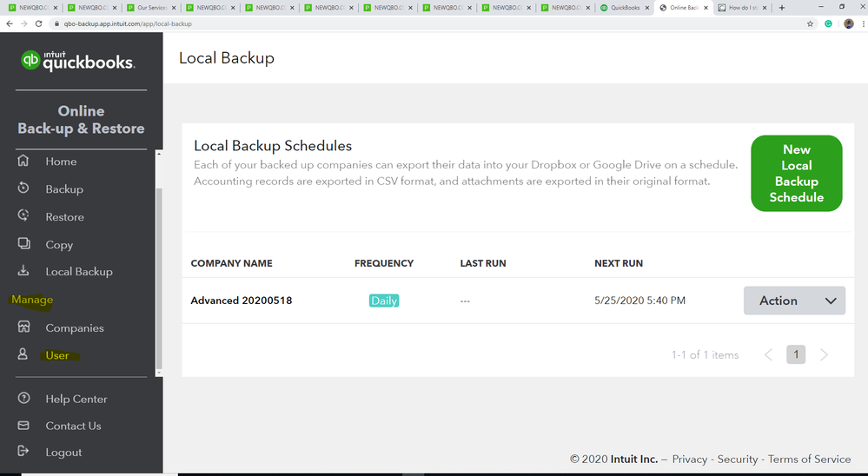The height and width of the screenshot is (476, 868).
Task: Close the Online Backup browser tab
Action: tap(706, 8)
